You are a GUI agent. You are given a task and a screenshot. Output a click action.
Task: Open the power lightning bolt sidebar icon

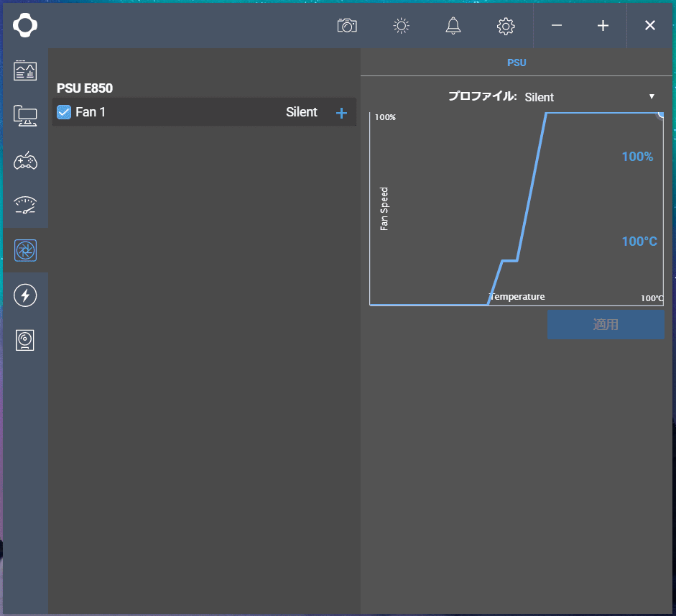25,295
